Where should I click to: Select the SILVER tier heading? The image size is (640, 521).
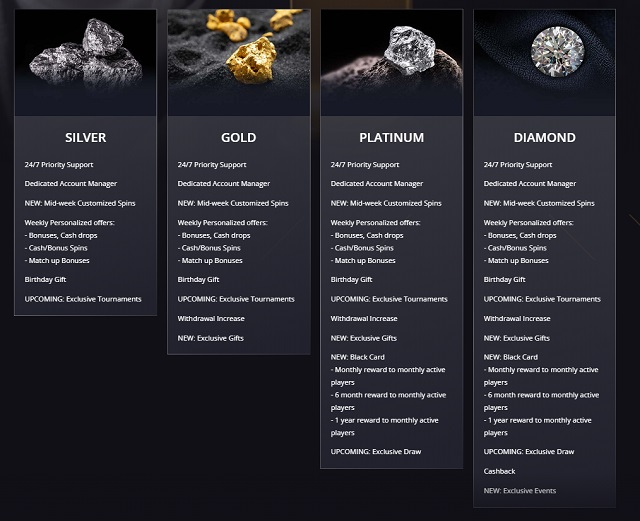[x=86, y=138]
